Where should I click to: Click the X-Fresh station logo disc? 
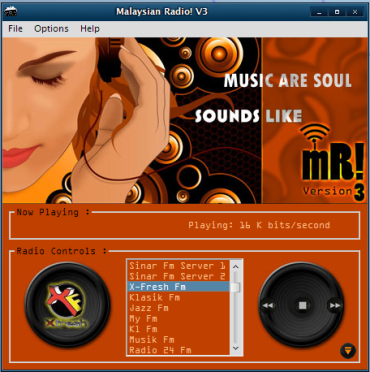pyautogui.click(x=68, y=304)
